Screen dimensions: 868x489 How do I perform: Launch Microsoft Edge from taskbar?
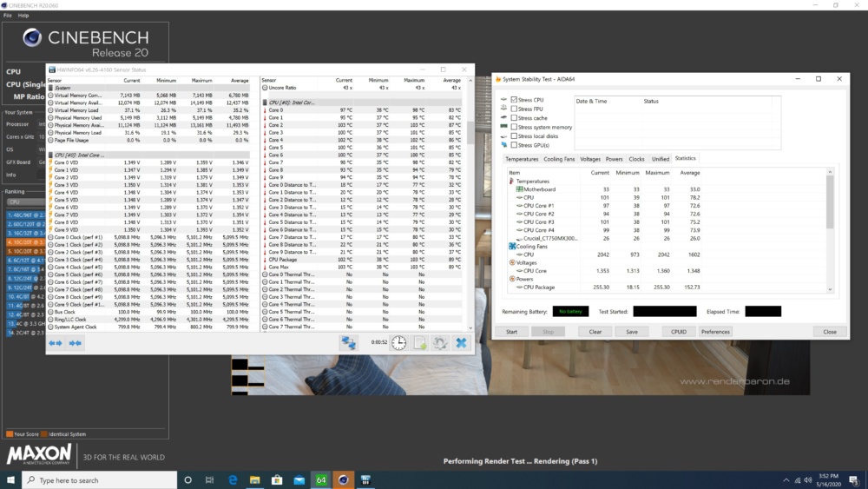click(233, 480)
